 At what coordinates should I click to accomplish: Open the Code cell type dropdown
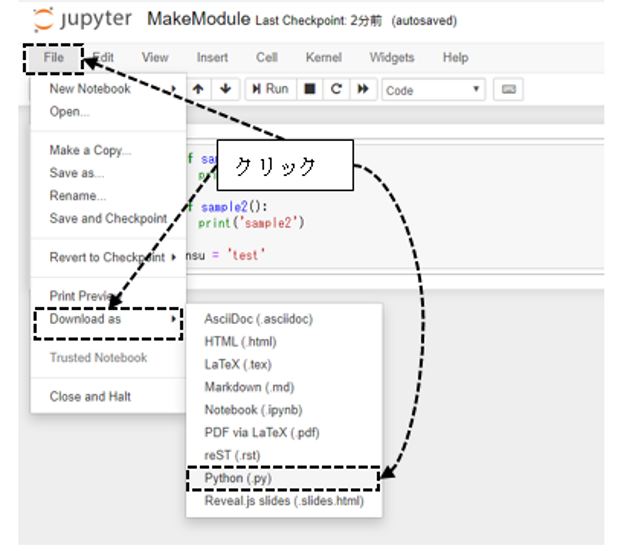pos(433,90)
